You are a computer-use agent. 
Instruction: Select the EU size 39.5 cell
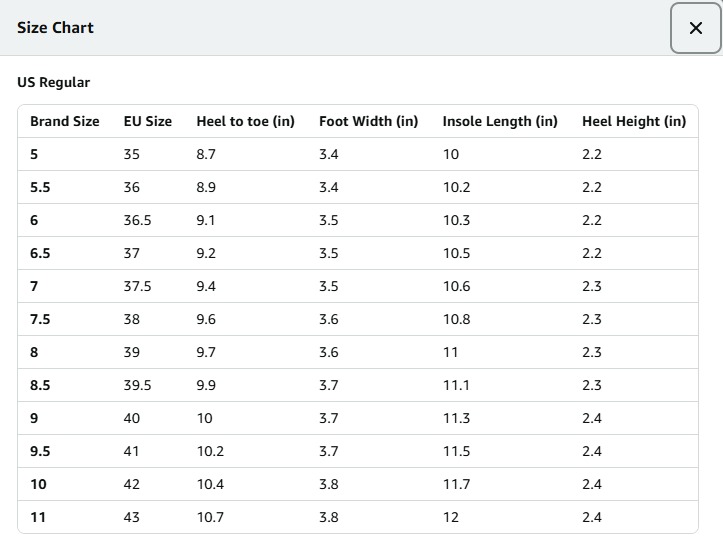[137, 385]
